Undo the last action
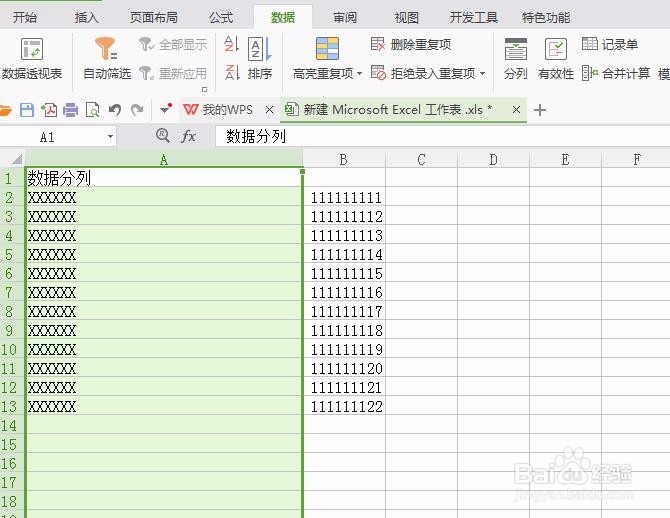This screenshot has height=518, width=670. click(x=115, y=110)
